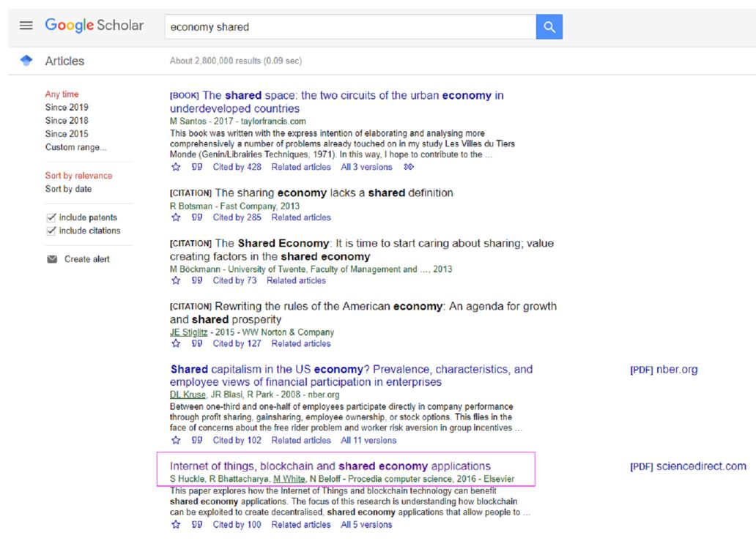Viewport: 756px width, 541px height.
Task: Open Internet of things blockchain article title
Action: [x=330, y=466]
